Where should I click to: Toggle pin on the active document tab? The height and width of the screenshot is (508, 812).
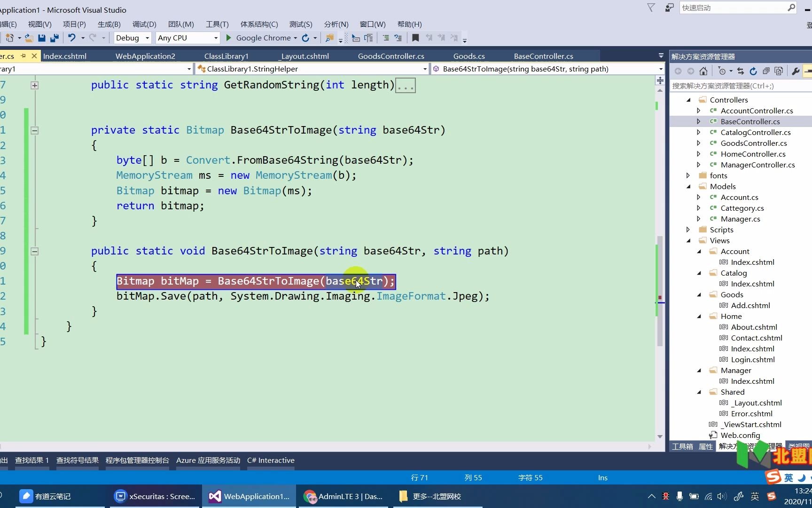coord(23,56)
